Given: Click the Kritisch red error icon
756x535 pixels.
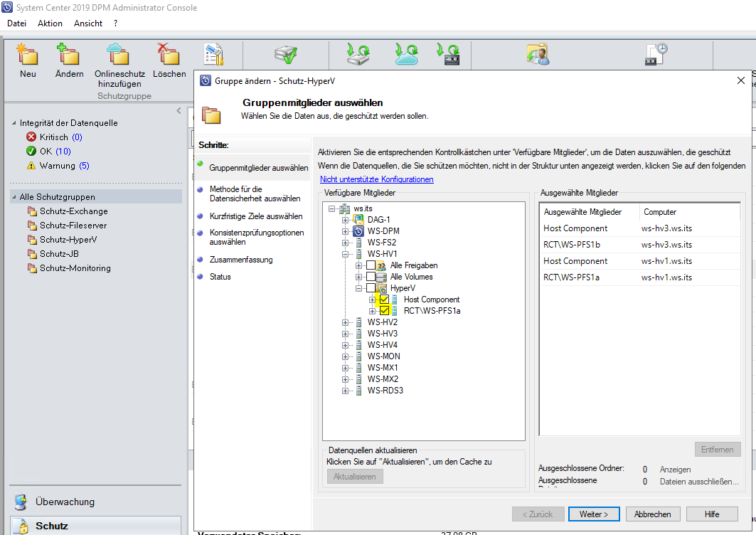Looking at the screenshot, I should click(x=31, y=137).
